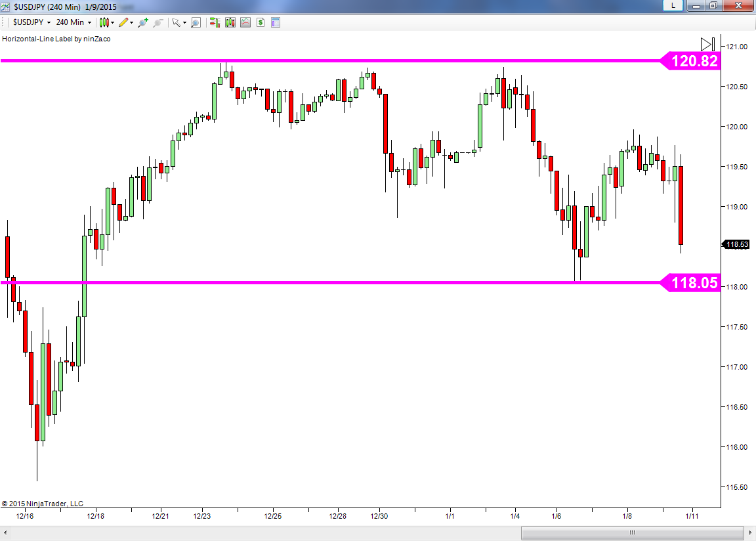
Task: Click the 12/16 date axis label
Action: pos(24,516)
